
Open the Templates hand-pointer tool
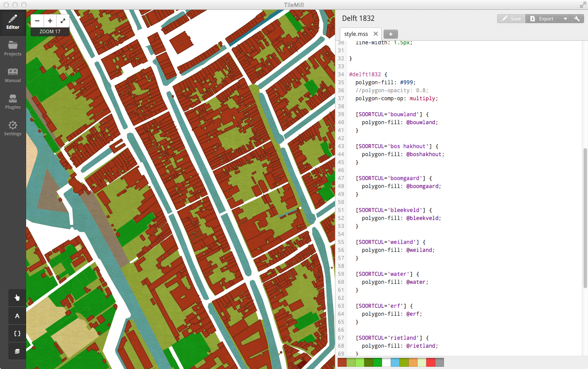(x=17, y=298)
